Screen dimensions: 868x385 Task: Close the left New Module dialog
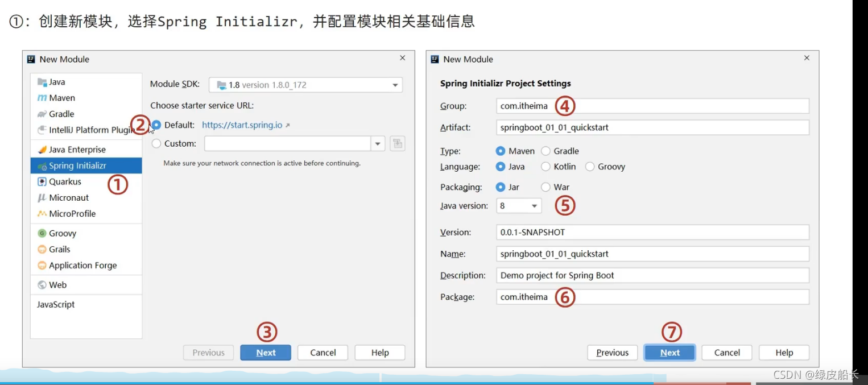403,58
